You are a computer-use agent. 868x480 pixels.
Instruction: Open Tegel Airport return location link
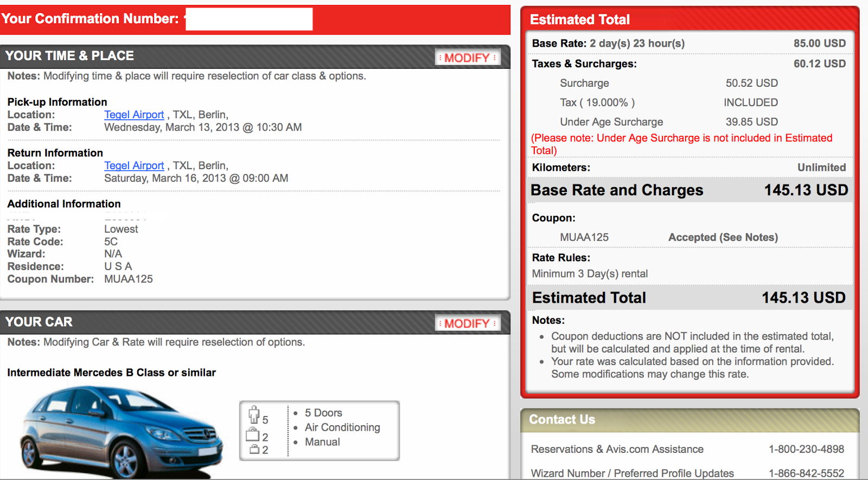(x=134, y=165)
